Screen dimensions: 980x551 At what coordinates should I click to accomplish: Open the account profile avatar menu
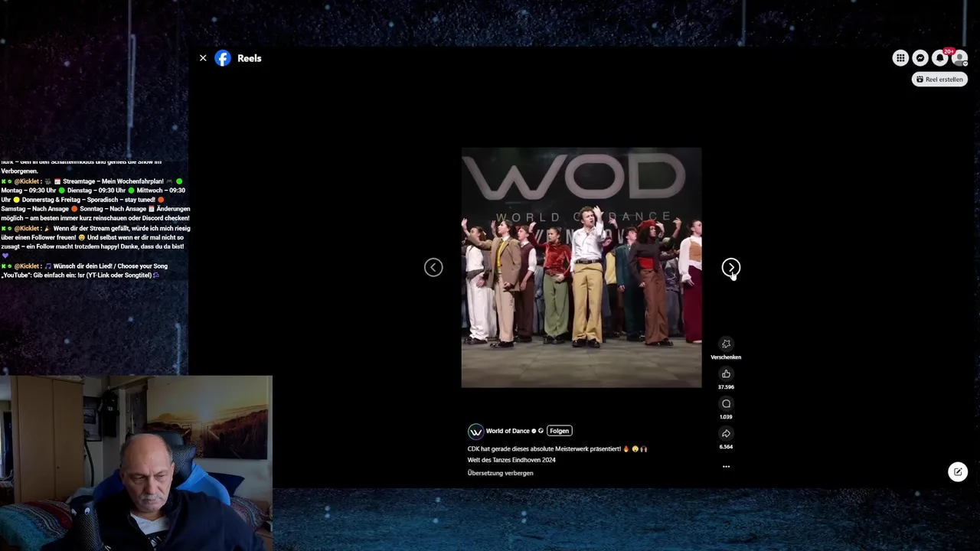[x=959, y=58]
